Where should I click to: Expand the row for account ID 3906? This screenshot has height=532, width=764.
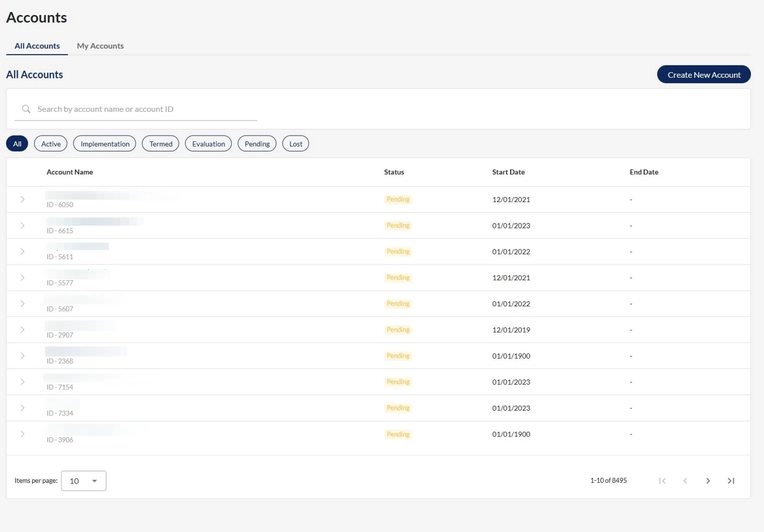tap(23, 434)
